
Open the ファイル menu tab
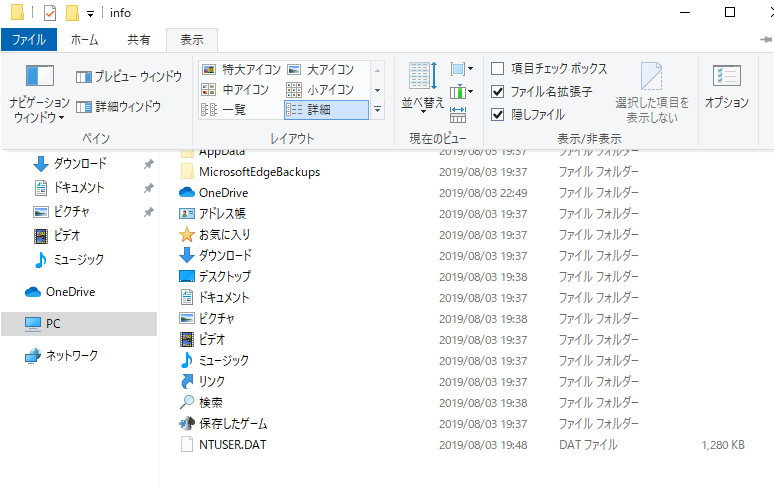point(28,40)
